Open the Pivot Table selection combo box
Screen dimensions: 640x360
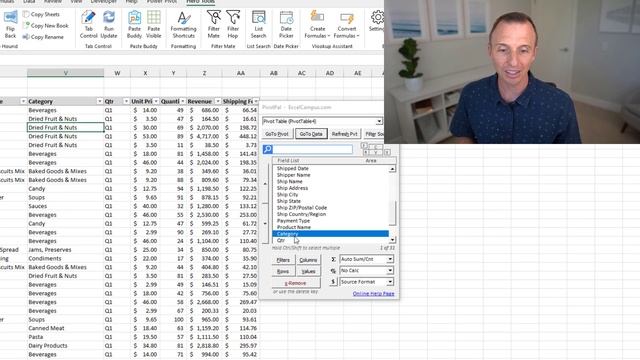tap(322, 121)
